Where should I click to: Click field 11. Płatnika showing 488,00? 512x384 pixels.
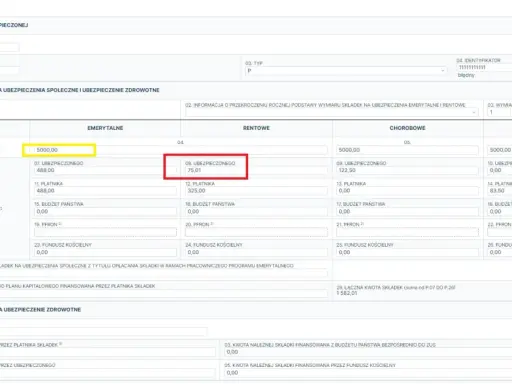pos(105,191)
